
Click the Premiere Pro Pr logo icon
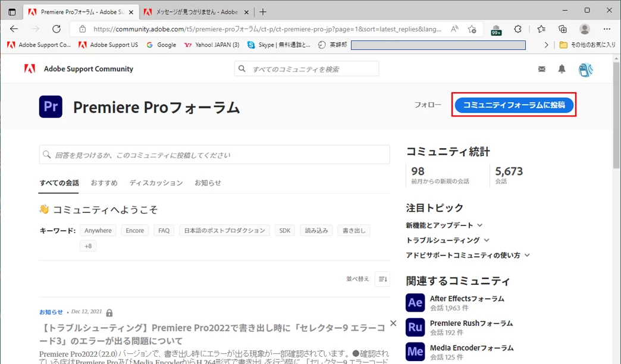point(51,106)
